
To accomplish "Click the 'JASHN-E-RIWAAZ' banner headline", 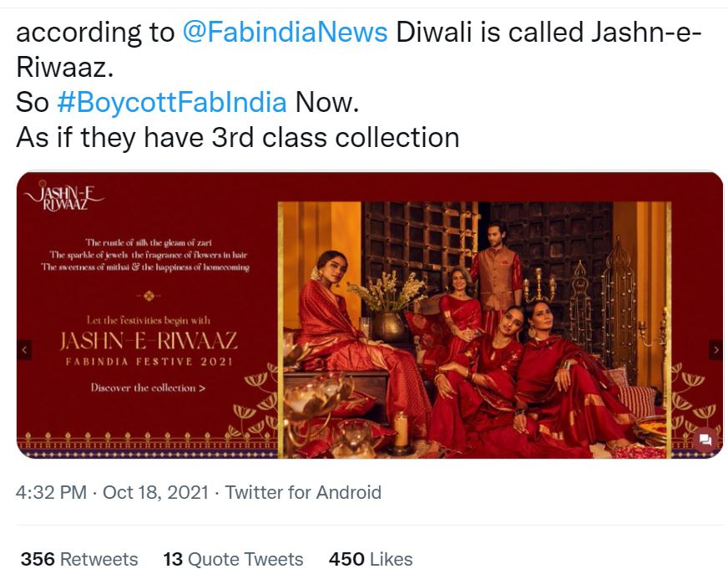I will (149, 341).
